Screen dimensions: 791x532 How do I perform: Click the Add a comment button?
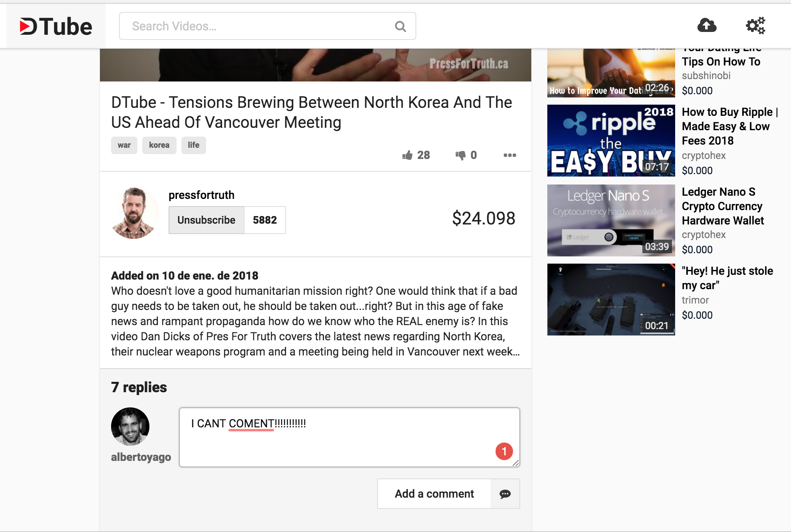click(434, 494)
